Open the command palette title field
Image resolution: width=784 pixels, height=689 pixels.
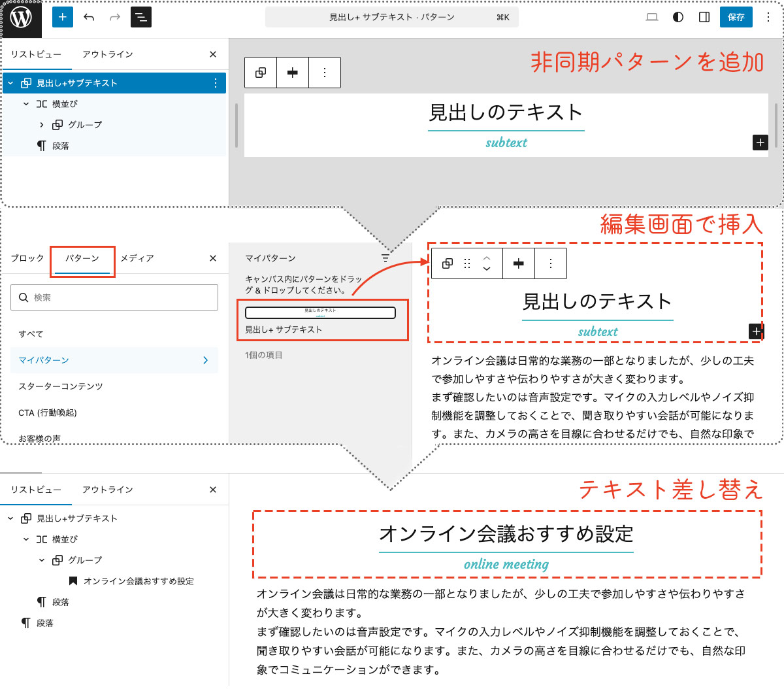[391, 17]
